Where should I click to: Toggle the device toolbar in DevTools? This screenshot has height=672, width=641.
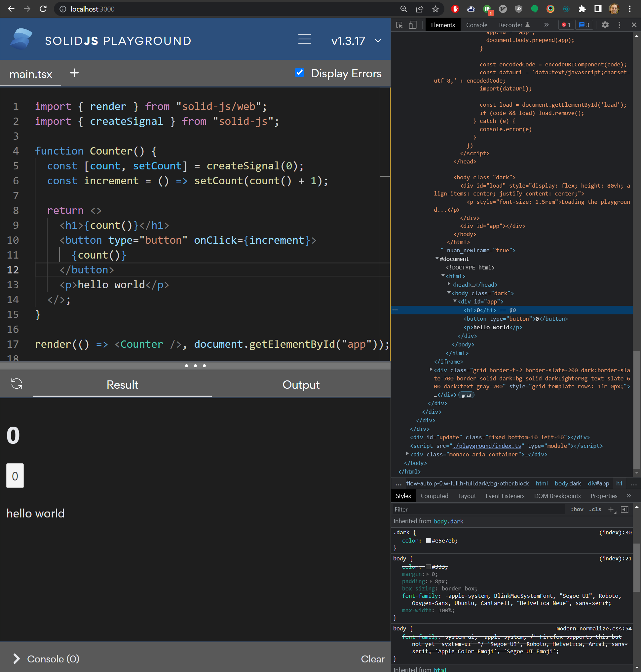(412, 25)
